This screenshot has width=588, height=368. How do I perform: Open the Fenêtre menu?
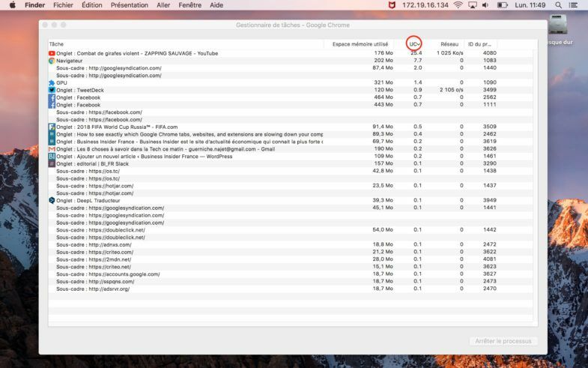point(190,5)
